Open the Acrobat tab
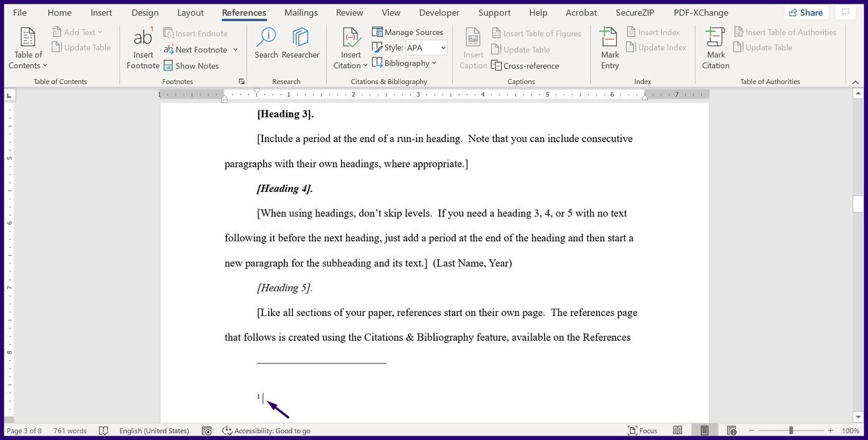Screen dimensions: 868x440 click(581, 12)
